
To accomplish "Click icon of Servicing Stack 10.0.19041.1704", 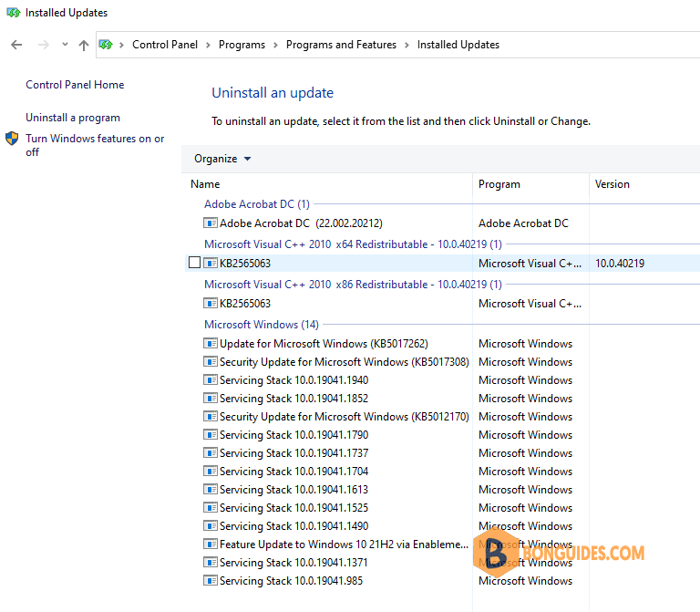I will (211, 471).
